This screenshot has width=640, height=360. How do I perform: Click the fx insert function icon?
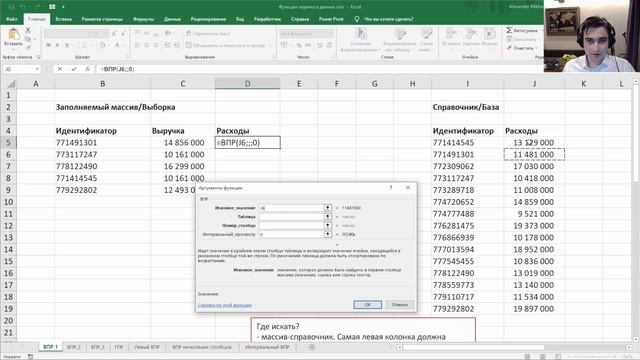coord(87,69)
